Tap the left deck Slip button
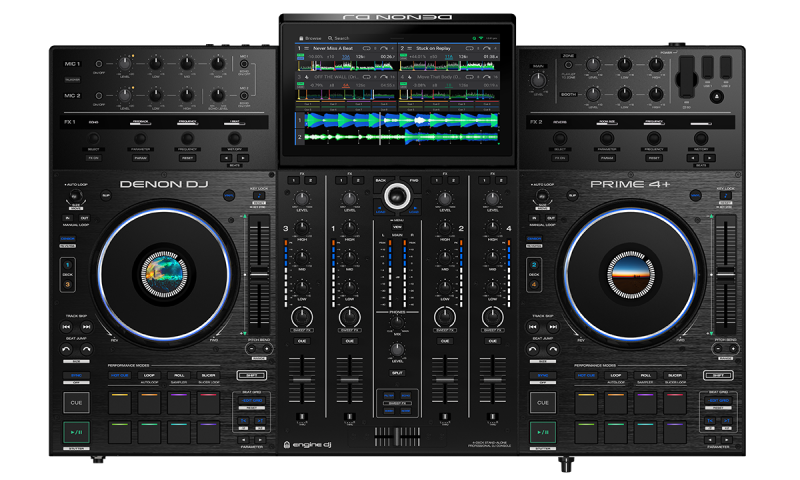This screenshot has height=480, width=800. pyautogui.click(x=106, y=195)
